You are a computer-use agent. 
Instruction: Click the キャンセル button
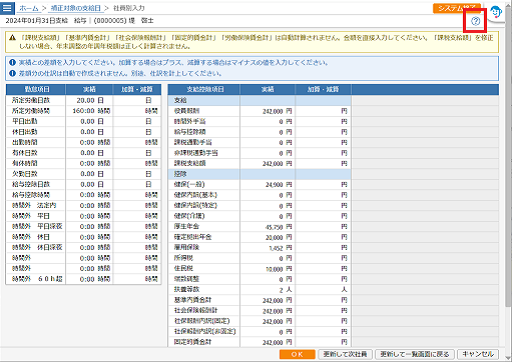pyautogui.click(x=478, y=354)
